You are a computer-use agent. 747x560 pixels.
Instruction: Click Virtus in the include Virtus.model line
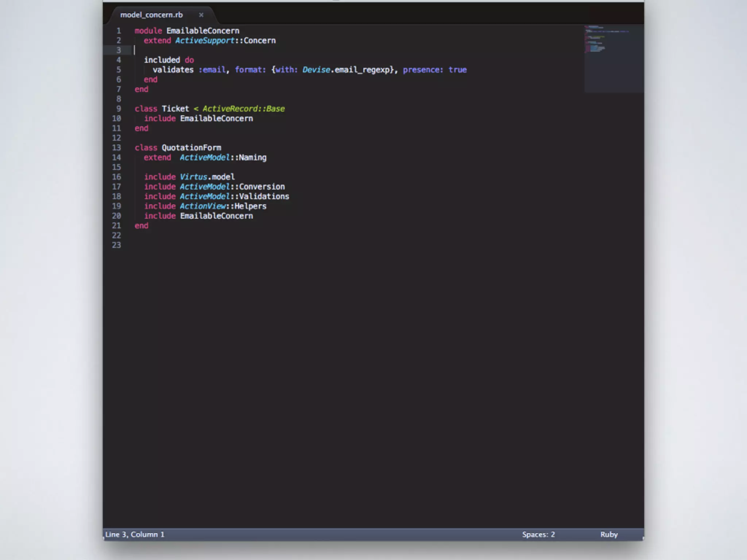[193, 177]
